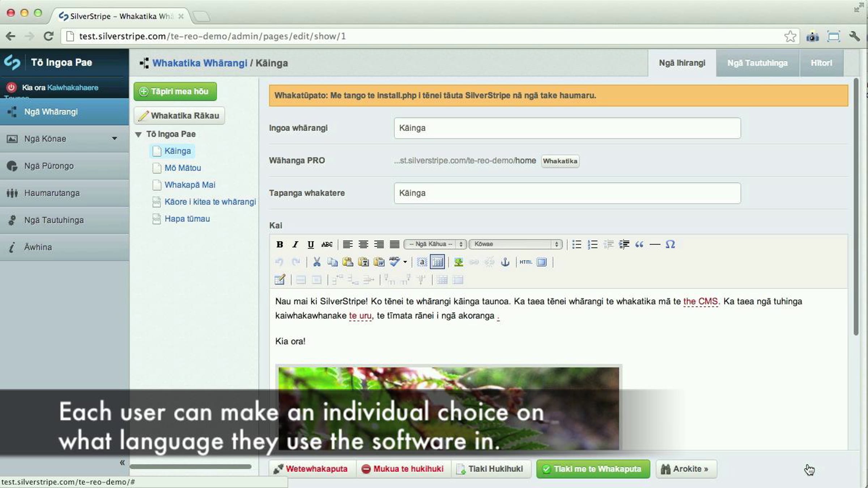Bookmark page with star icon
The width and height of the screenshot is (868, 488).
click(x=790, y=36)
